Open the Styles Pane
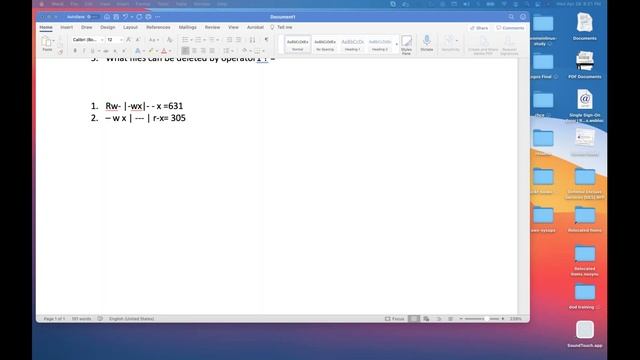The image size is (640, 360). pos(406,45)
